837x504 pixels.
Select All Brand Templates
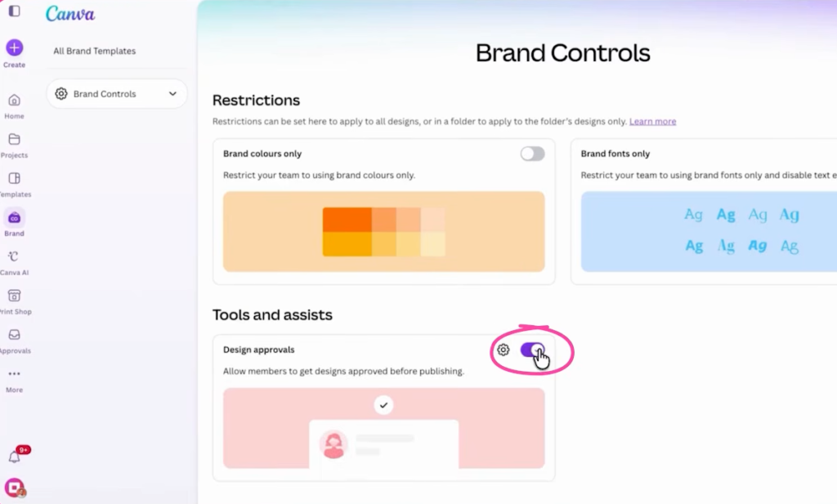[95, 51]
